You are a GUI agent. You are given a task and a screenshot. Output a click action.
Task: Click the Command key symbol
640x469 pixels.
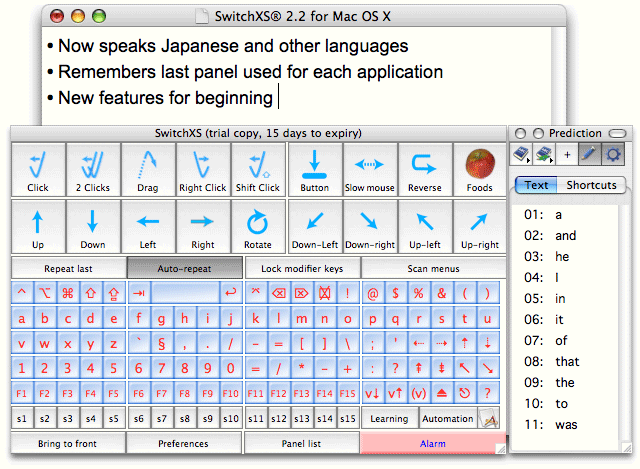(x=68, y=293)
